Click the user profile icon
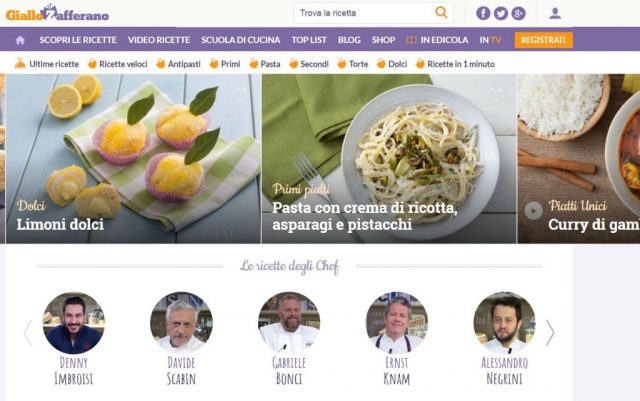This screenshot has width=640, height=401. pyautogui.click(x=555, y=13)
